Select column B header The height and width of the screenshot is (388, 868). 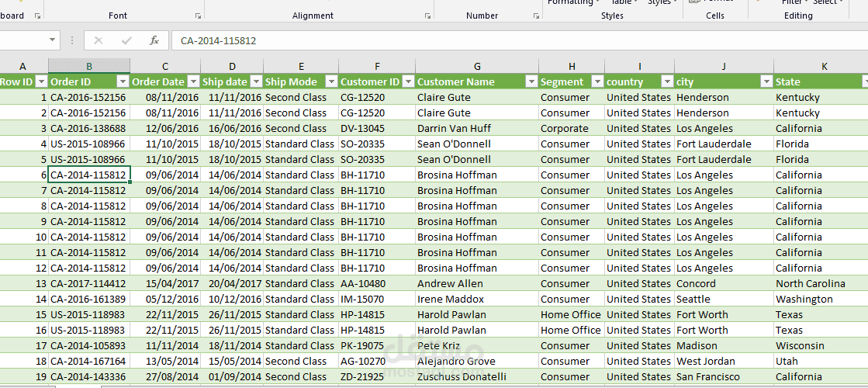pyautogui.click(x=89, y=66)
